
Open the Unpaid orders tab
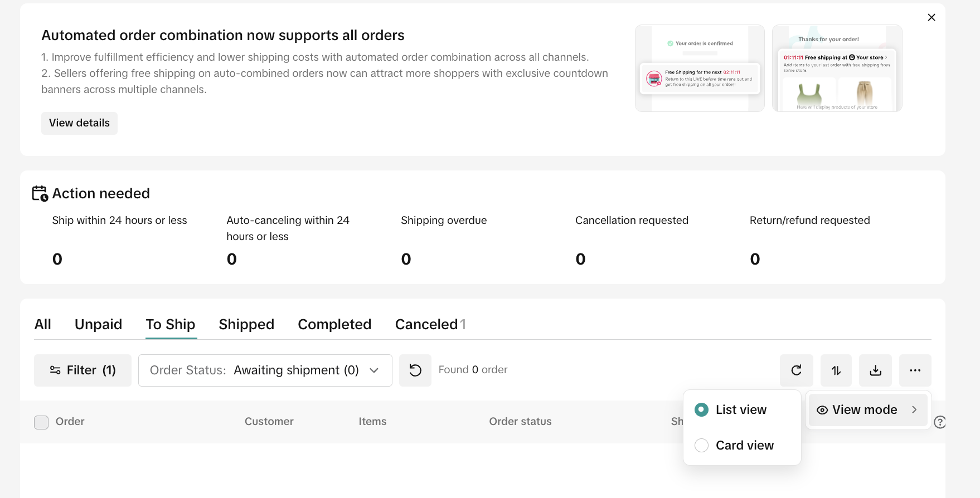coord(98,325)
